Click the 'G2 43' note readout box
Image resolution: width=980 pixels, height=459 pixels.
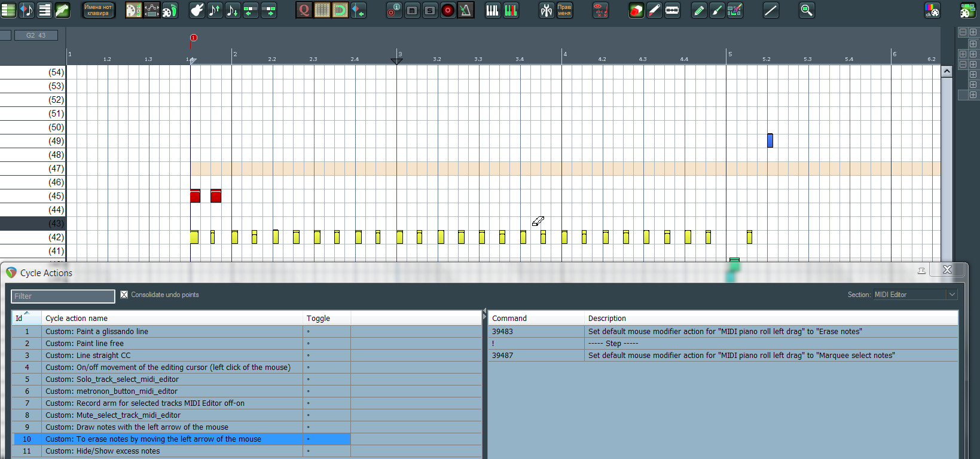(x=36, y=35)
